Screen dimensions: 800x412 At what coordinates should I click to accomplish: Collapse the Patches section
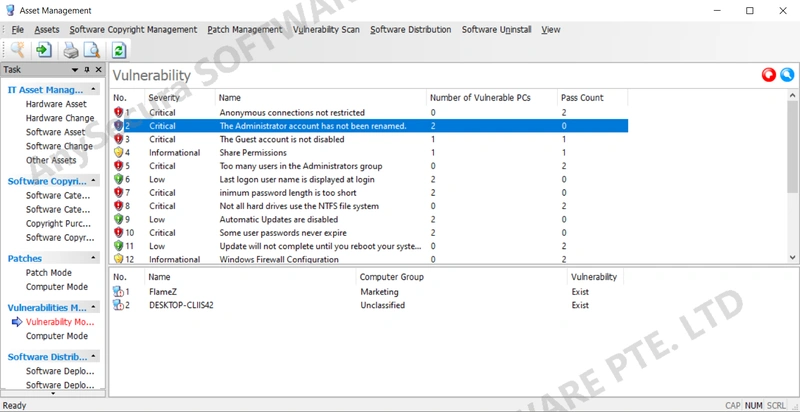[93, 259]
